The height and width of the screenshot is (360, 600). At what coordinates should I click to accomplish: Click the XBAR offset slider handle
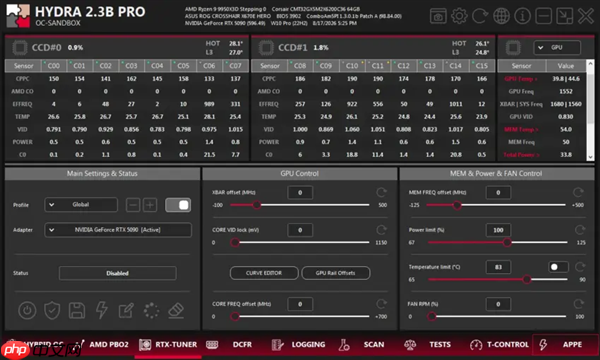coord(257,205)
